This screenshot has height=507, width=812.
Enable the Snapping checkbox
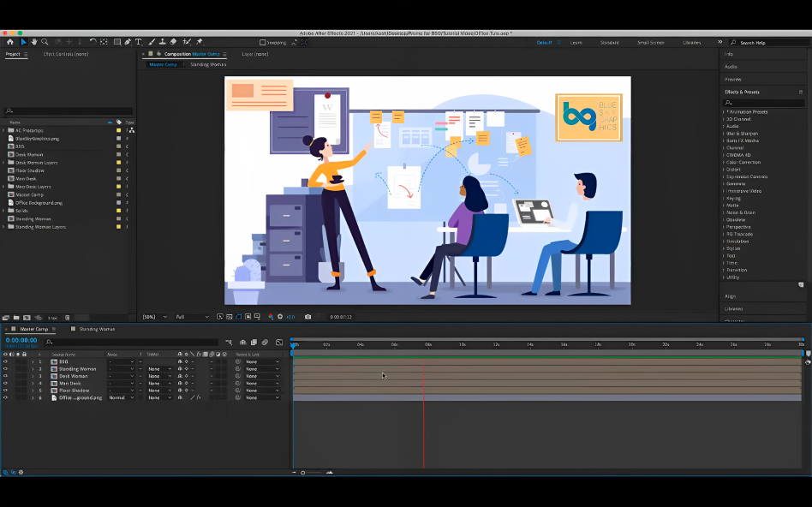(263, 42)
